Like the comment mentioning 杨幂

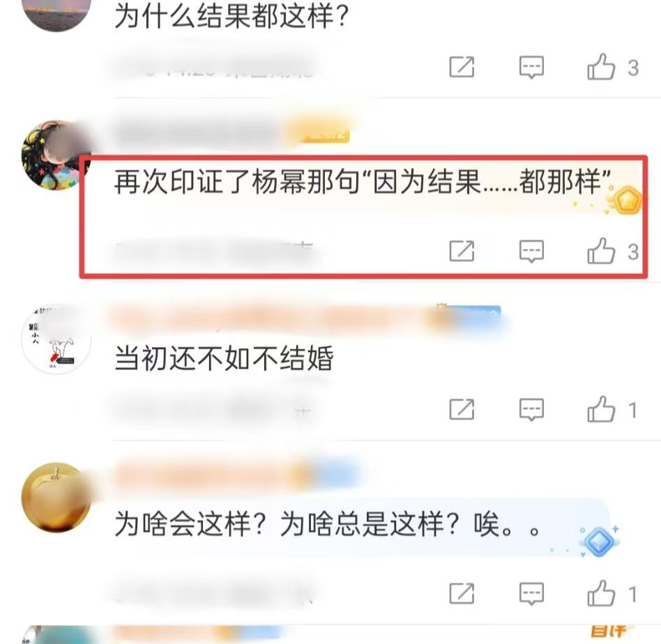[x=601, y=251]
